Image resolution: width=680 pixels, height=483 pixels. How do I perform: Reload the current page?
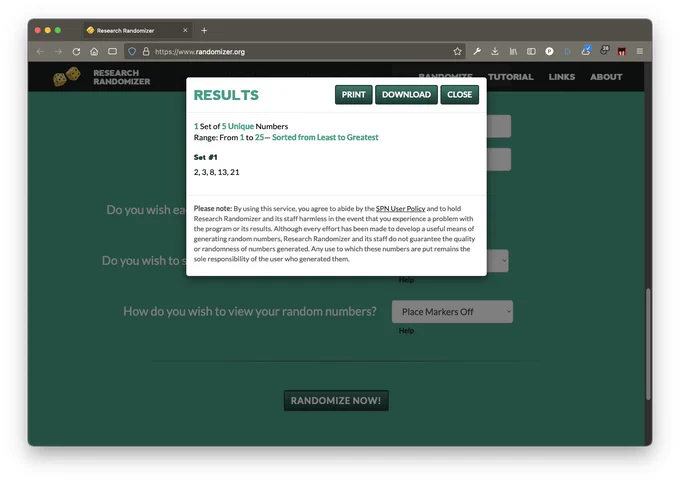pos(76,52)
